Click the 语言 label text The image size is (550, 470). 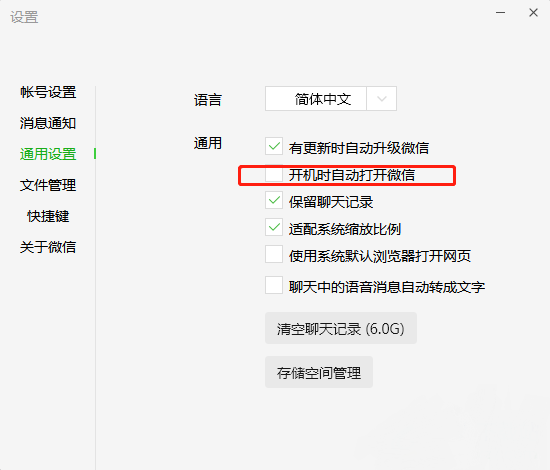[208, 100]
